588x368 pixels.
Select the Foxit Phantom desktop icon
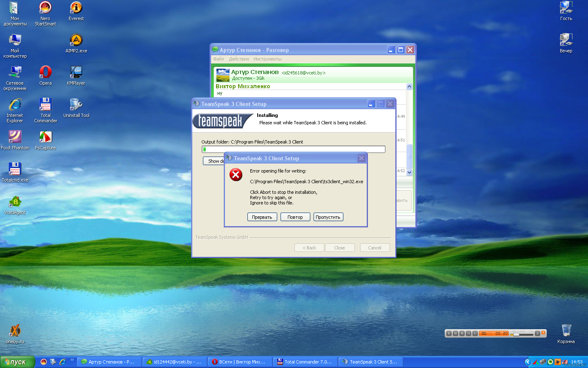click(x=15, y=140)
